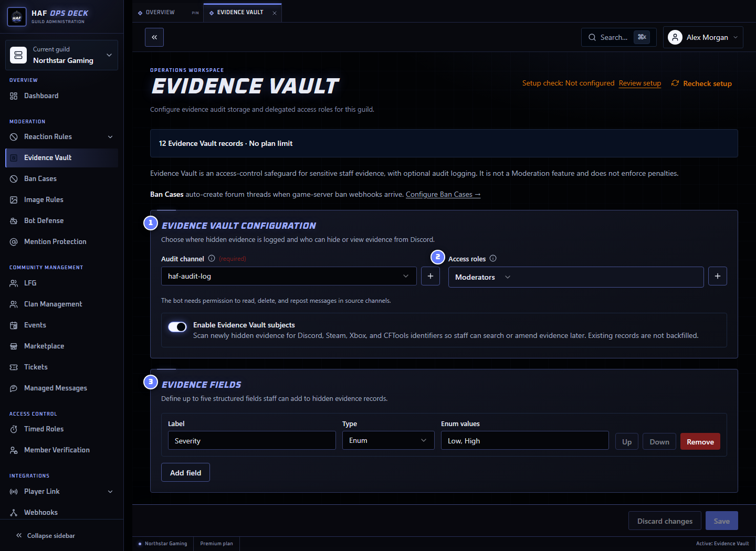Click the Webhooks icon in sidebar
Screen dimensions: 756x551
14,513
